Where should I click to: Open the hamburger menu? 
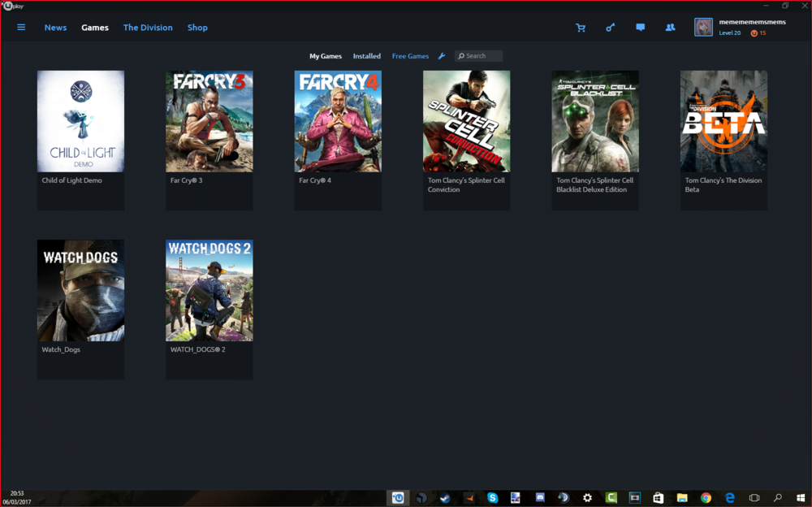[21, 28]
